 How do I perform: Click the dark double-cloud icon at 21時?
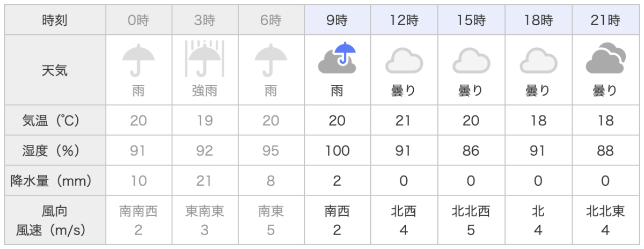605,59
